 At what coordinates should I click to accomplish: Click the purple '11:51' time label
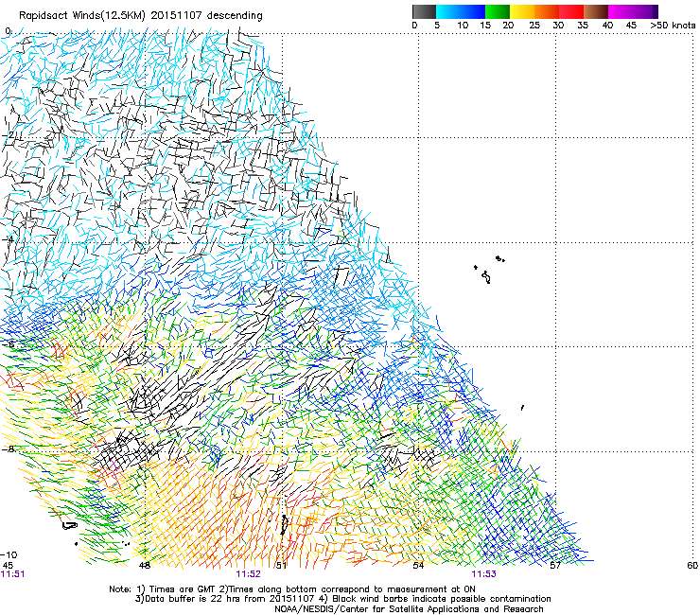[13, 574]
